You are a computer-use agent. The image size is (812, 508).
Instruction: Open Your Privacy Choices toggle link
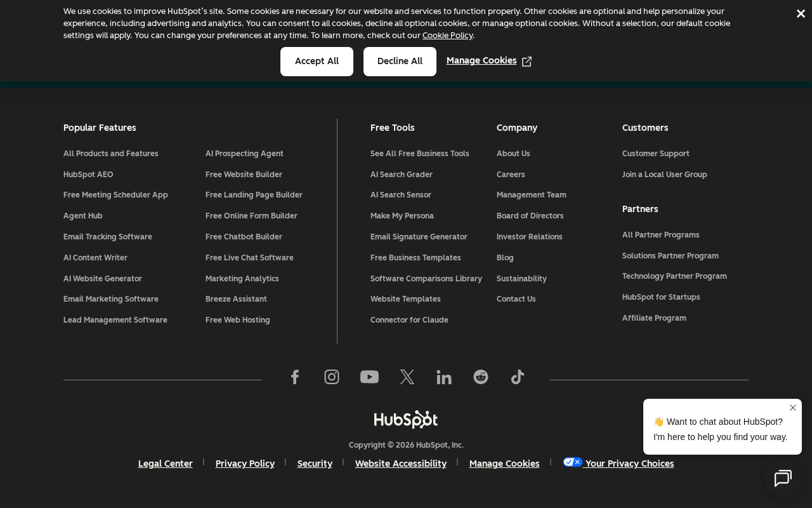click(619, 464)
